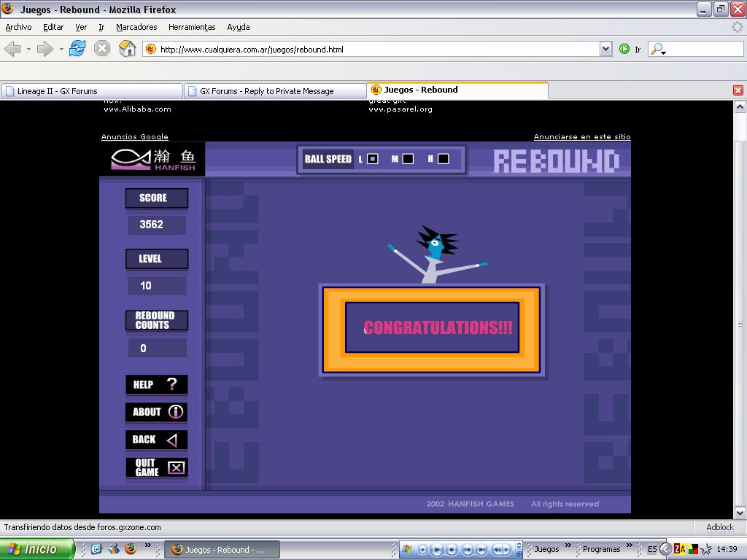
Task: Click the Hanfish logo
Action: click(152, 159)
